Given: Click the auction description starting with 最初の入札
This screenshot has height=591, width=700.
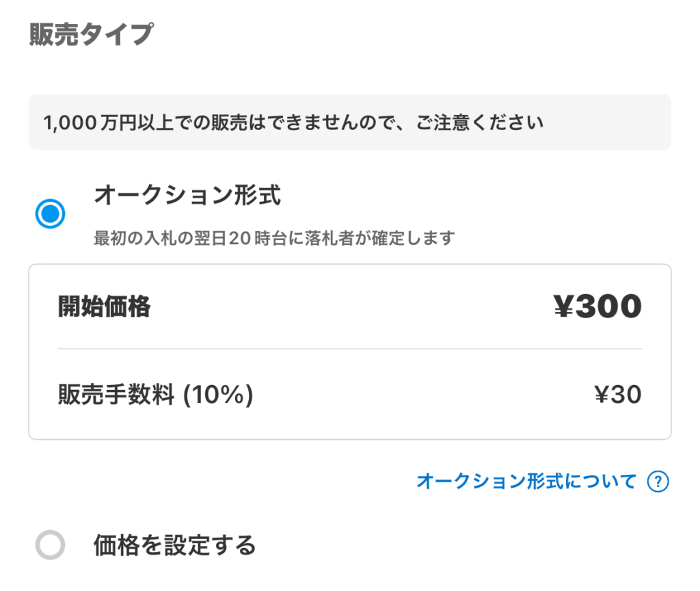Looking at the screenshot, I should [x=273, y=238].
